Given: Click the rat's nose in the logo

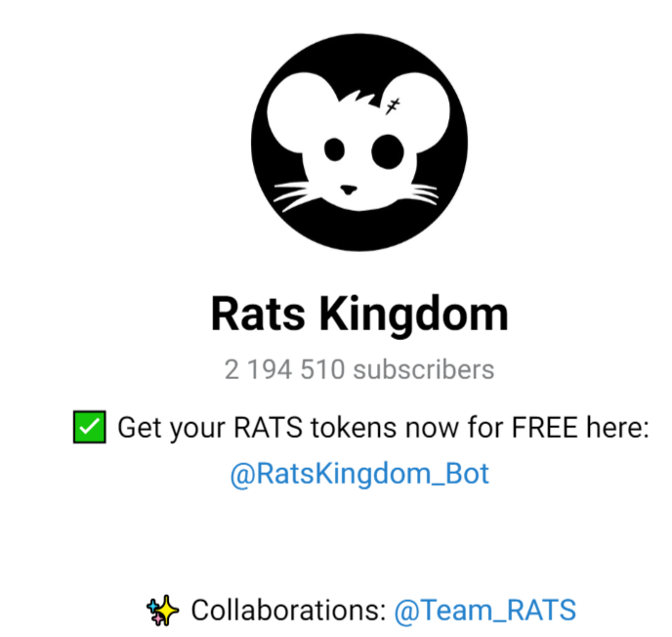Looking at the screenshot, I should coord(349,190).
